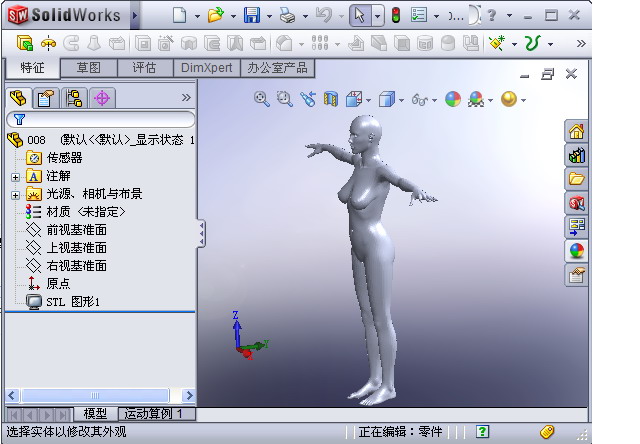Select the STL 图形1 feature
Viewport: 640px width, 444px height.
(63, 302)
